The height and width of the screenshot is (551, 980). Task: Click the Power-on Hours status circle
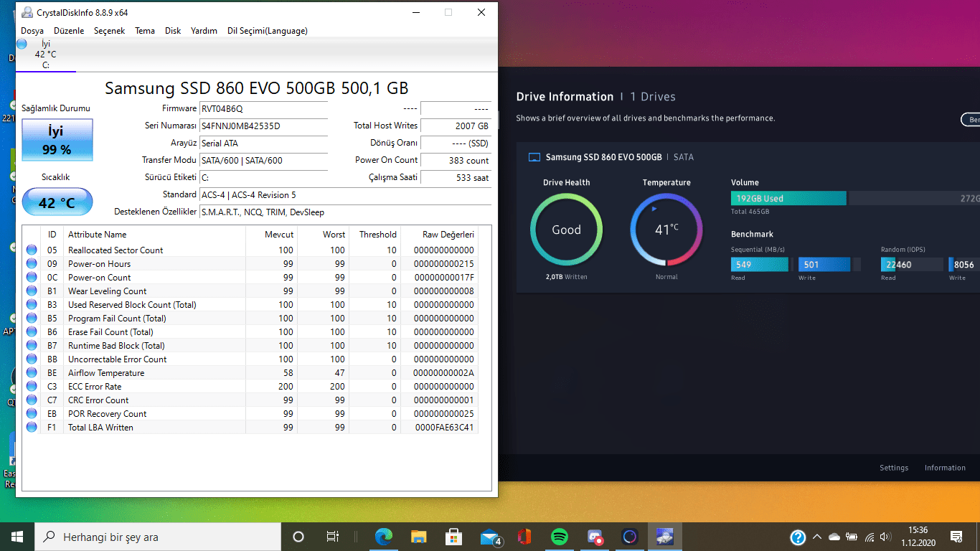coord(32,264)
